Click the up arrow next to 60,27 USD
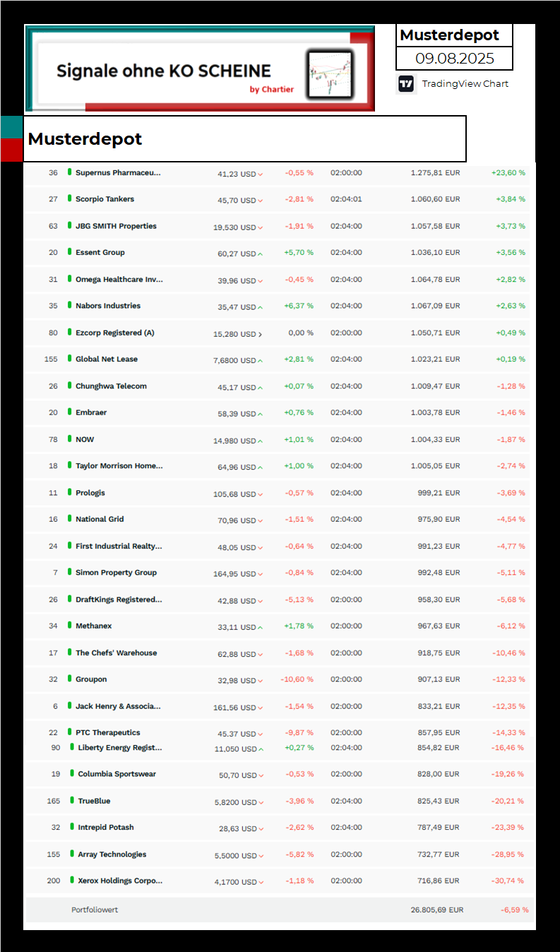 (x=260, y=254)
